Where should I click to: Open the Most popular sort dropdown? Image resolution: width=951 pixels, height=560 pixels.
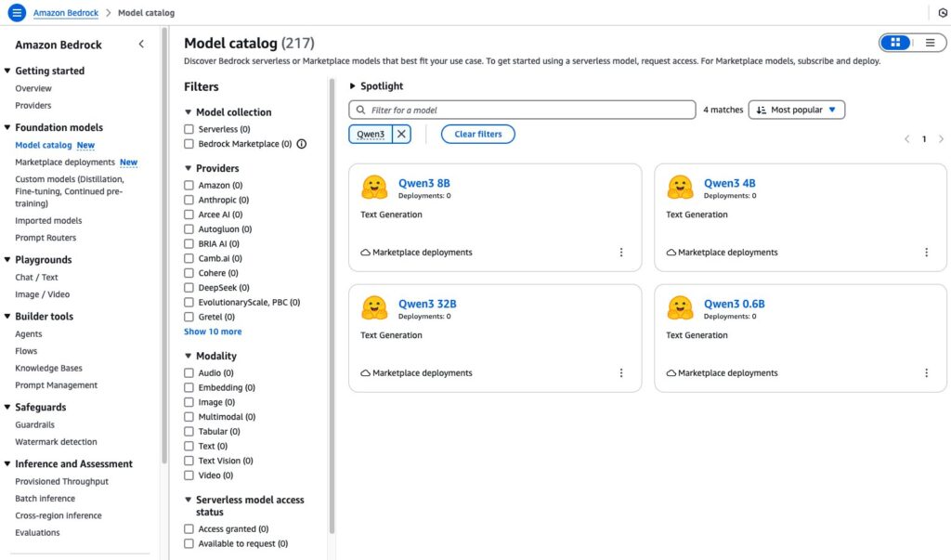[797, 110]
